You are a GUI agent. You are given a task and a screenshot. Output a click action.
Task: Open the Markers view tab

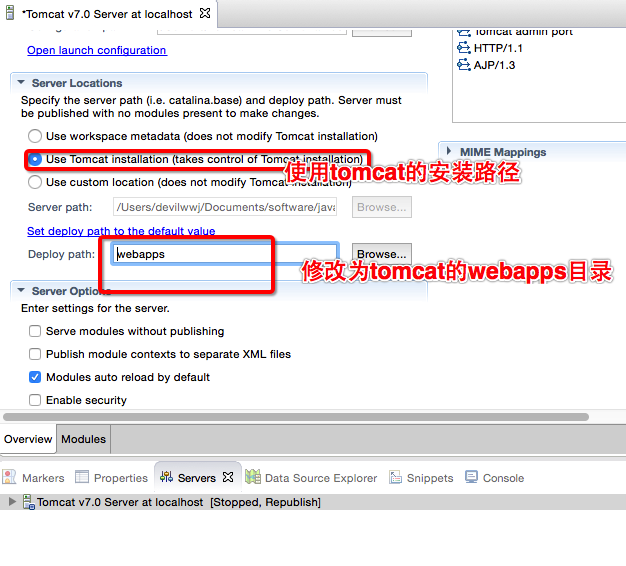tap(33, 478)
